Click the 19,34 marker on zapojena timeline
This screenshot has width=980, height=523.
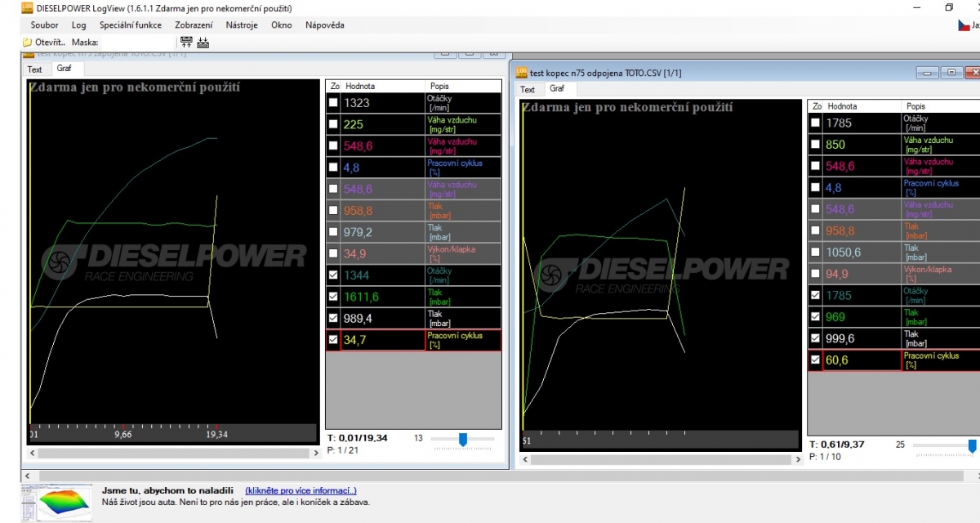pos(216,435)
